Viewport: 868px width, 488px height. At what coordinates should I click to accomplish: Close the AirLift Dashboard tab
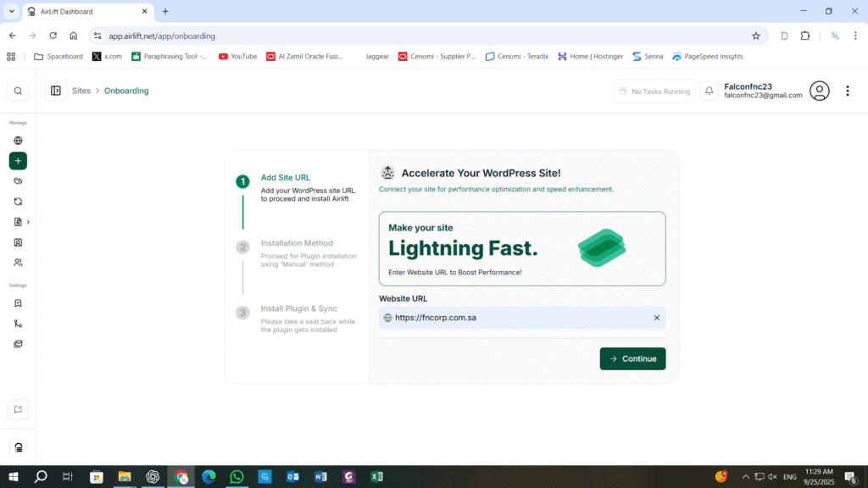(144, 11)
